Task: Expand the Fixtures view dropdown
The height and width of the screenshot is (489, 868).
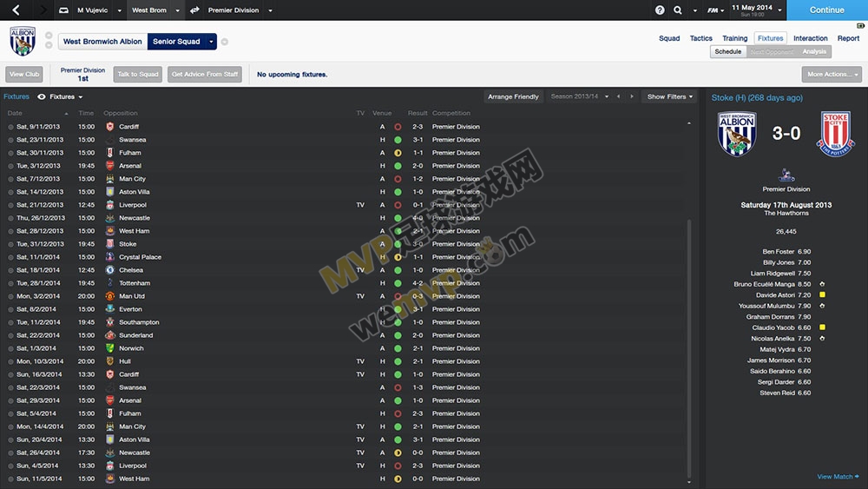Action: (81, 97)
